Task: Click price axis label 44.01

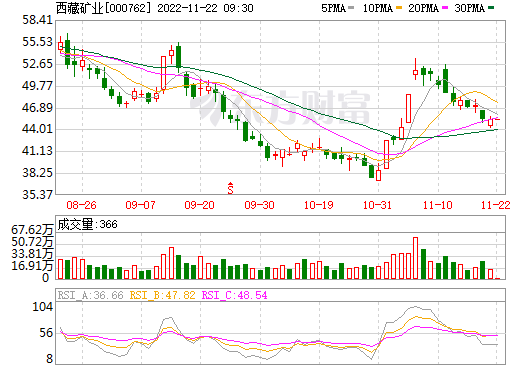Action: (38, 129)
